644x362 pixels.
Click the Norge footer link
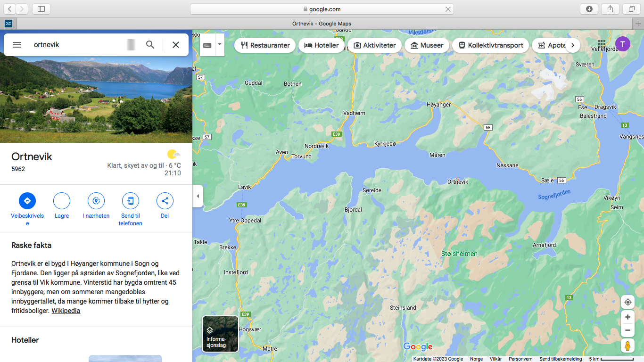pyautogui.click(x=476, y=359)
